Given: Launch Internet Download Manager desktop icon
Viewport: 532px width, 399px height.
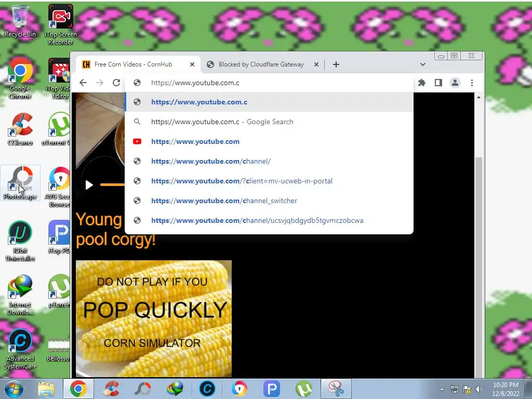Looking at the screenshot, I should tap(20, 295).
